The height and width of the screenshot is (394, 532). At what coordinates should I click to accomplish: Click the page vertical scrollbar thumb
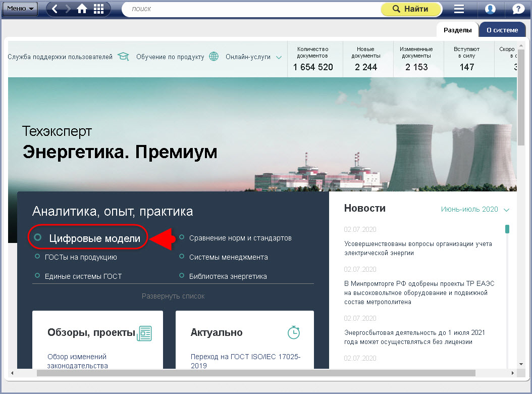(x=521, y=97)
